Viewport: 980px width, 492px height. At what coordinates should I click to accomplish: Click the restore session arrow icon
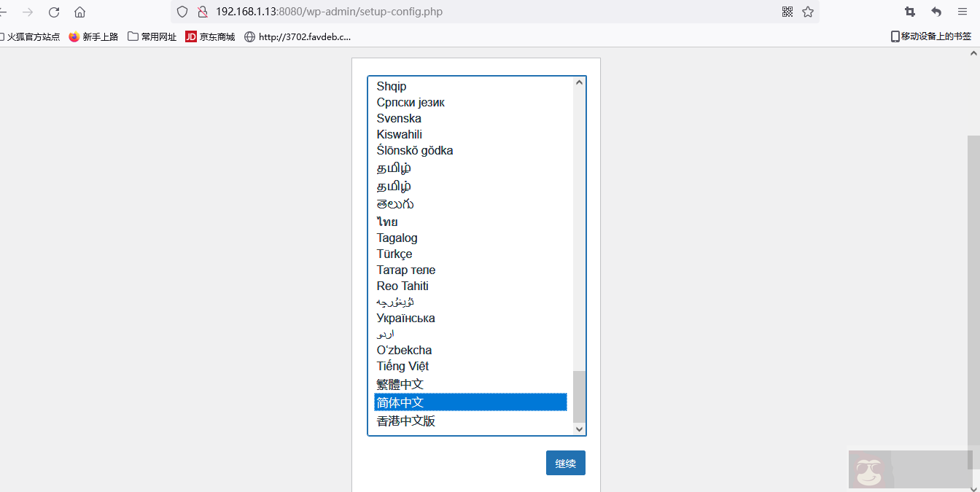click(936, 12)
